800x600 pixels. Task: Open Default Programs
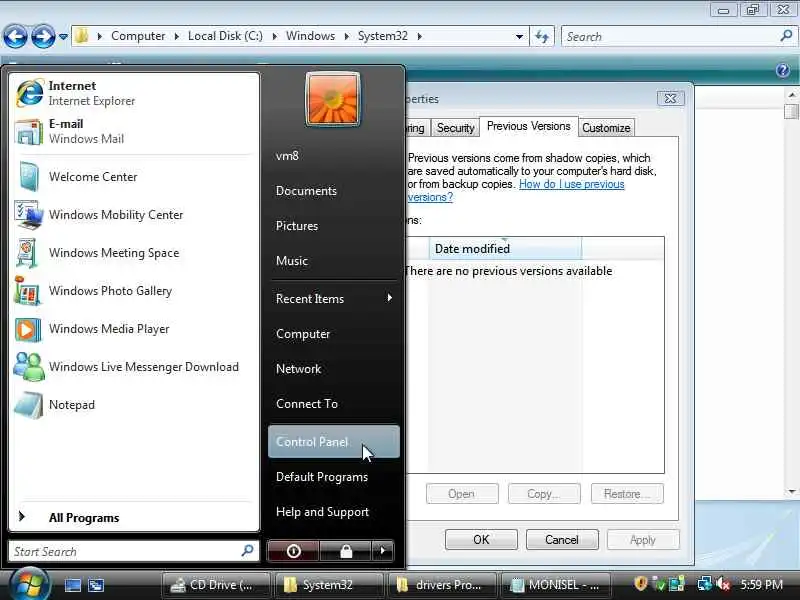click(x=333, y=477)
